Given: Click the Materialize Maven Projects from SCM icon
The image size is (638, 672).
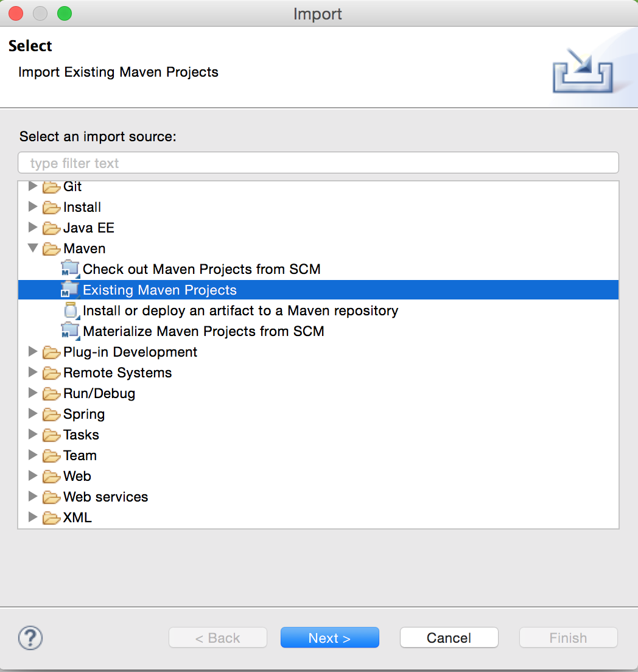Looking at the screenshot, I should [70, 331].
